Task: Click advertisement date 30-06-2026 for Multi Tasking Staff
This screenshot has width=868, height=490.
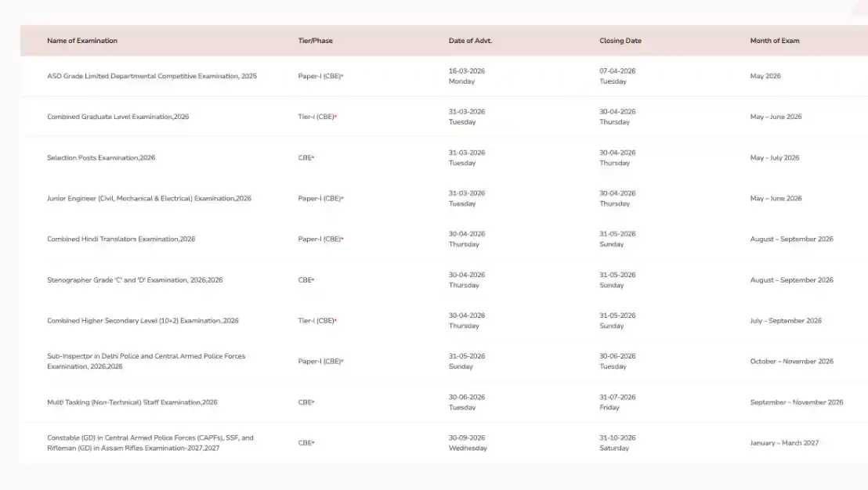Action: (x=467, y=398)
